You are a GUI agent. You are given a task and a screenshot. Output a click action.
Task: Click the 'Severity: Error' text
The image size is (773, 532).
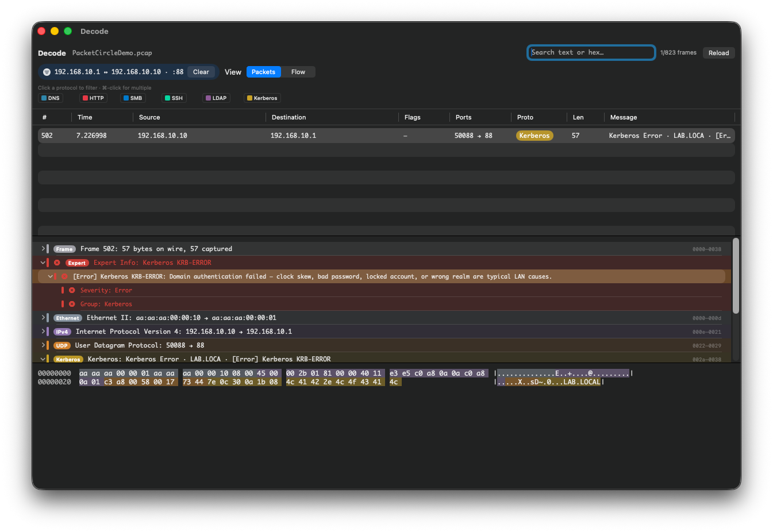(x=106, y=290)
